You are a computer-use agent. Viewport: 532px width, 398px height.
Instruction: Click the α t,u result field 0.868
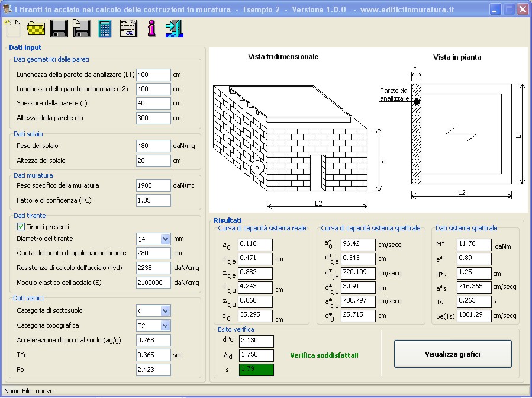tap(255, 301)
